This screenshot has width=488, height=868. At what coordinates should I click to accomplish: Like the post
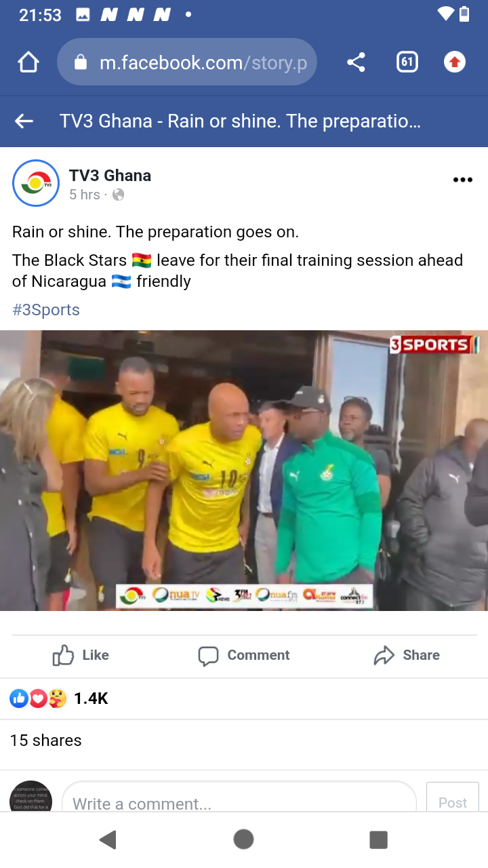pyautogui.click(x=81, y=655)
